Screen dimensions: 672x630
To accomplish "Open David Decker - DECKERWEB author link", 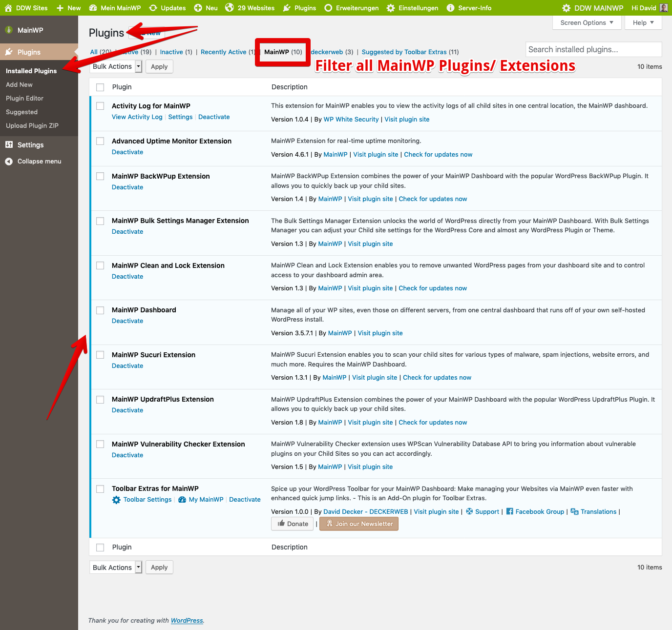I will [366, 511].
